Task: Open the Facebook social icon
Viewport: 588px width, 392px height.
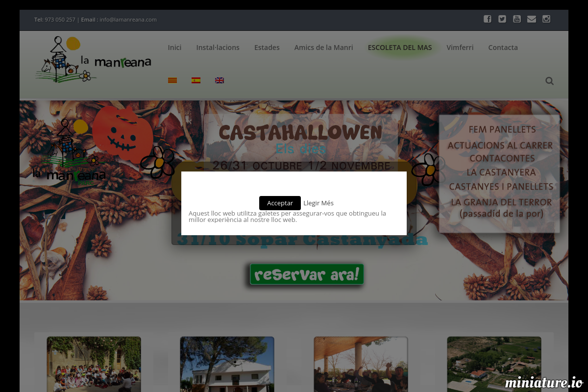Action: tap(488, 19)
